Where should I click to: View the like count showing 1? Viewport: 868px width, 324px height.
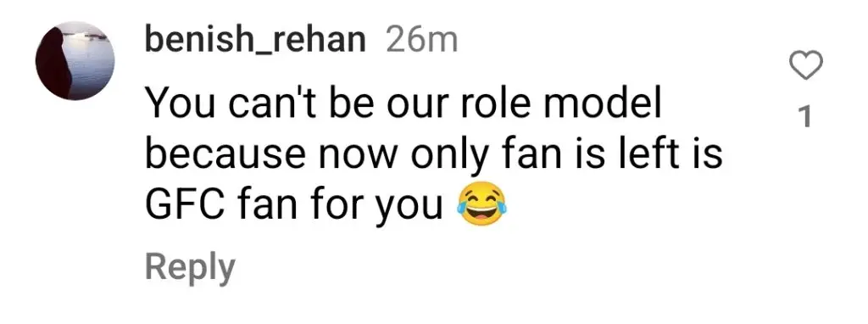point(806,117)
